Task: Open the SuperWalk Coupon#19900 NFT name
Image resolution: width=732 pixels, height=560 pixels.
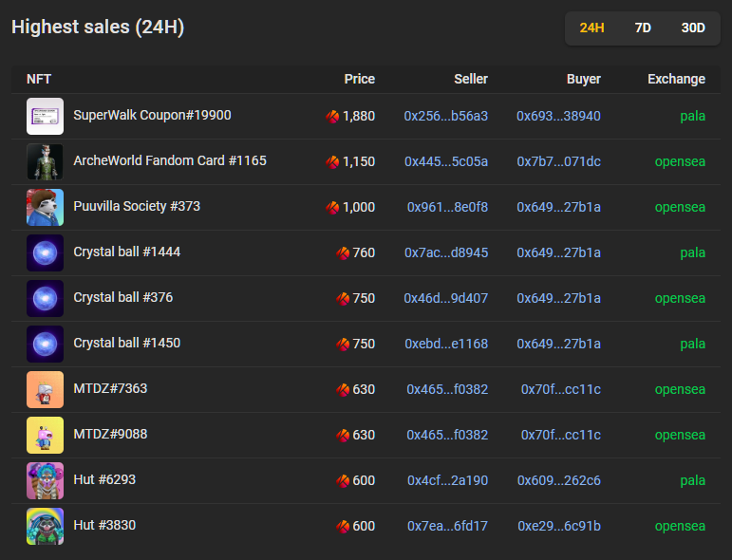Action: tap(152, 115)
